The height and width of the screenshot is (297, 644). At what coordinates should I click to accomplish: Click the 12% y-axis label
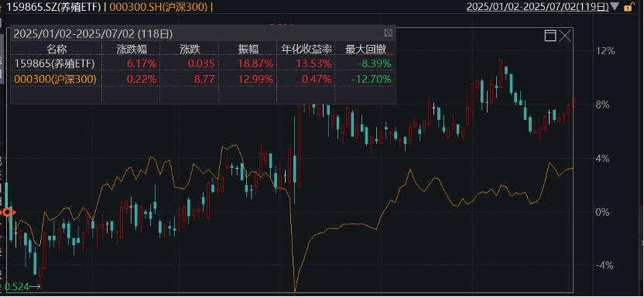pyautogui.click(x=605, y=51)
